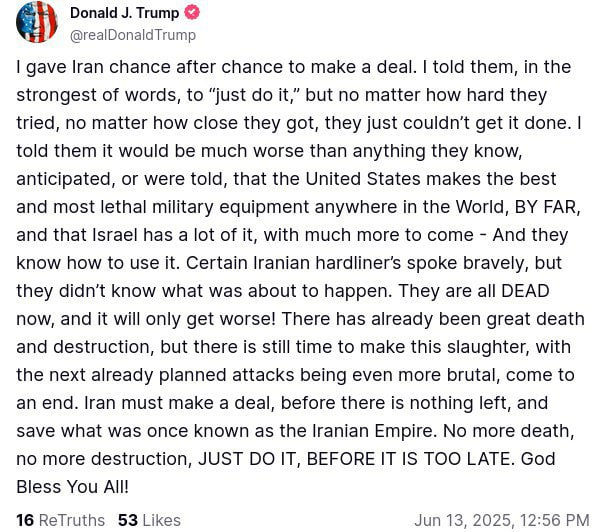Open the @realDonaldTrump handle link
The height and width of the screenshot is (532, 606).
[132, 35]
